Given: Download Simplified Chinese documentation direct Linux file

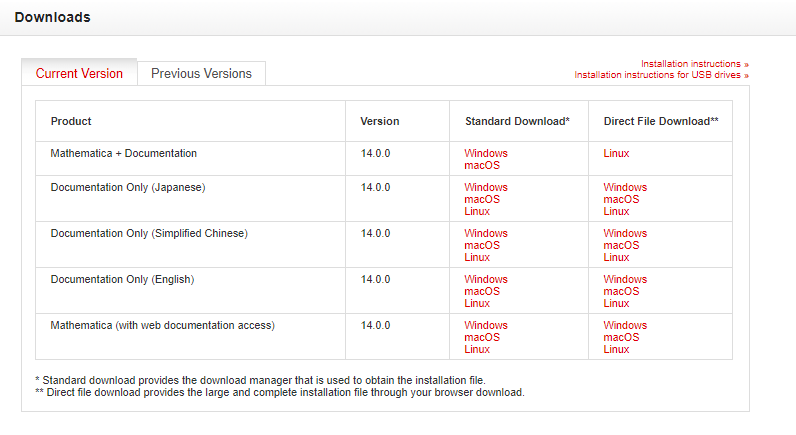Looking at the screenshot, I should [x=616, y=257].
